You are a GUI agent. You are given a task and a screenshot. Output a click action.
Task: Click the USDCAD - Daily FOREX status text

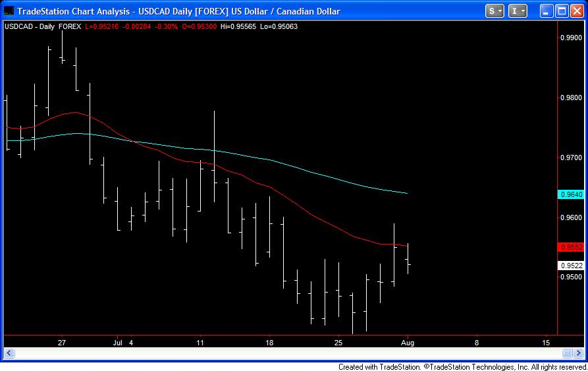point(43,26)
